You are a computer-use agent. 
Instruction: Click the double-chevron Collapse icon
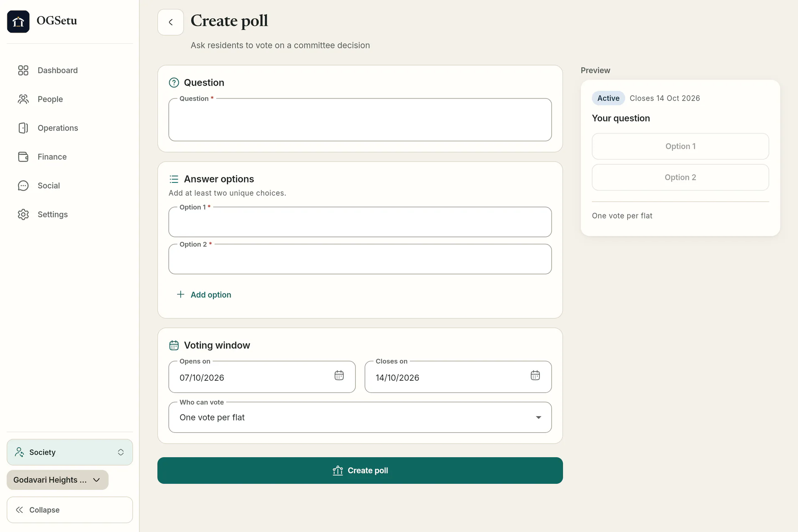[20, 510]
